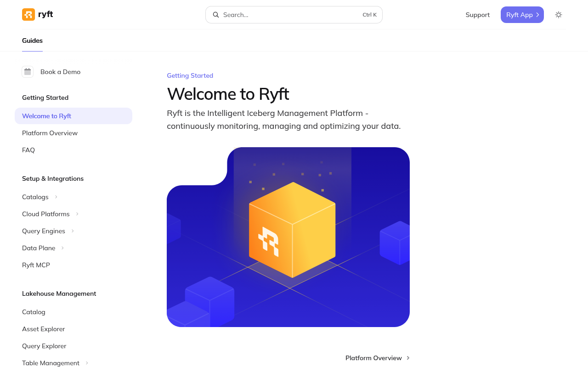Click the Setup & Integrations section heading
Image resolution: width=588 pixels, height=368 pixels.
click(x=53, y=178)
